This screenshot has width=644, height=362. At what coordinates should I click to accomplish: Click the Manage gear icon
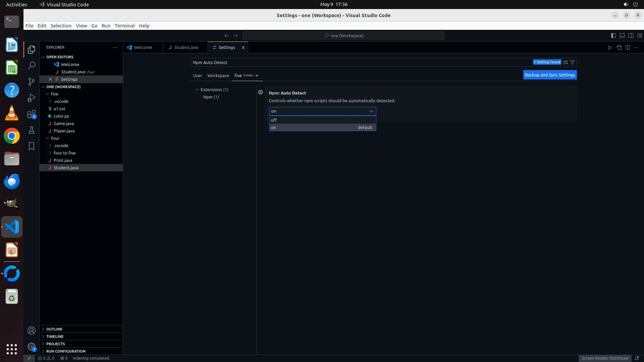[x=32, y=347]
